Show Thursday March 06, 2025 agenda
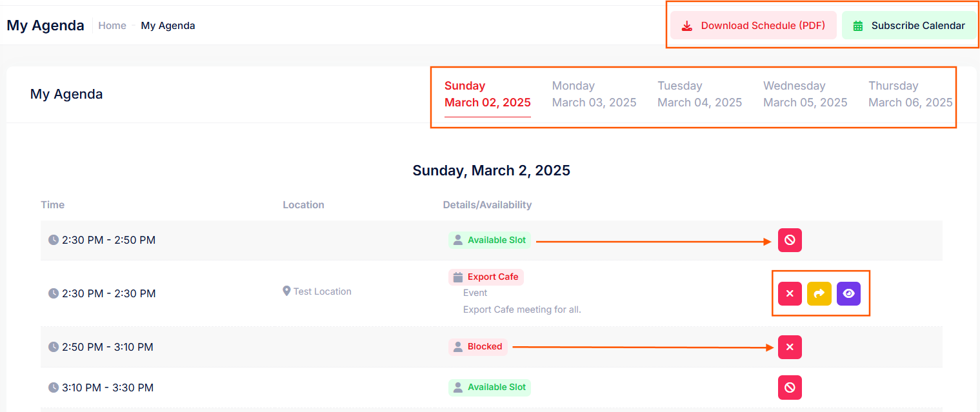The width and height of the screenshot is (980, 412). pos(910,94)
